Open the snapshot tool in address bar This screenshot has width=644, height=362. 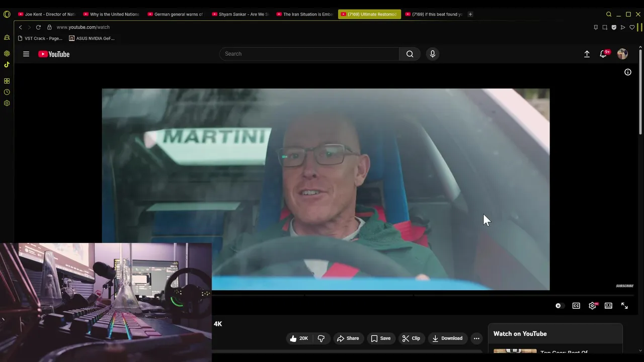click(605, 27)
